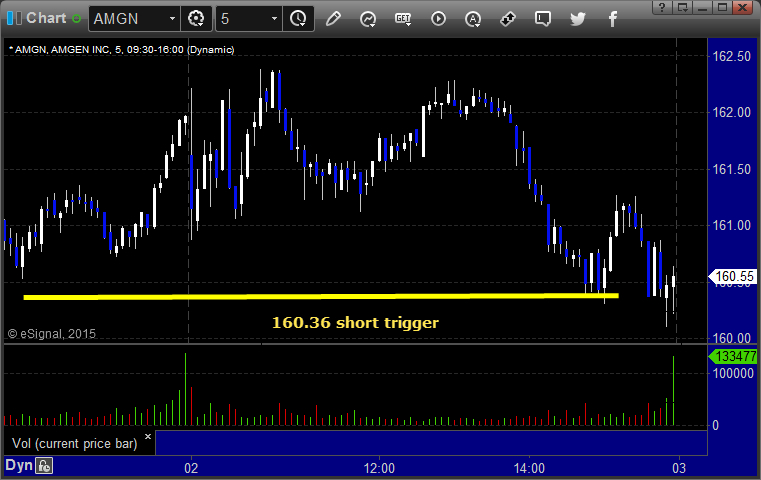The width and height of the screenshot is (761, 480).
Task: Open the alerts circled-A icon
Action: [473, 19]
